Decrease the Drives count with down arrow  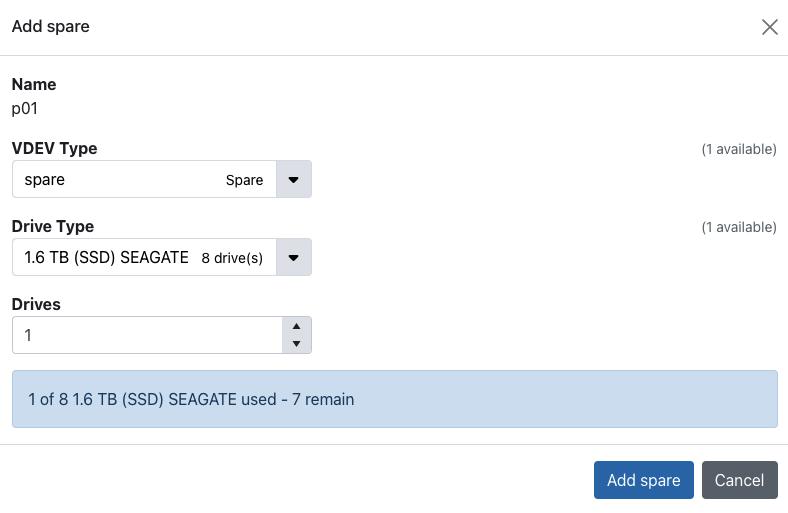(x=296, y=344)
